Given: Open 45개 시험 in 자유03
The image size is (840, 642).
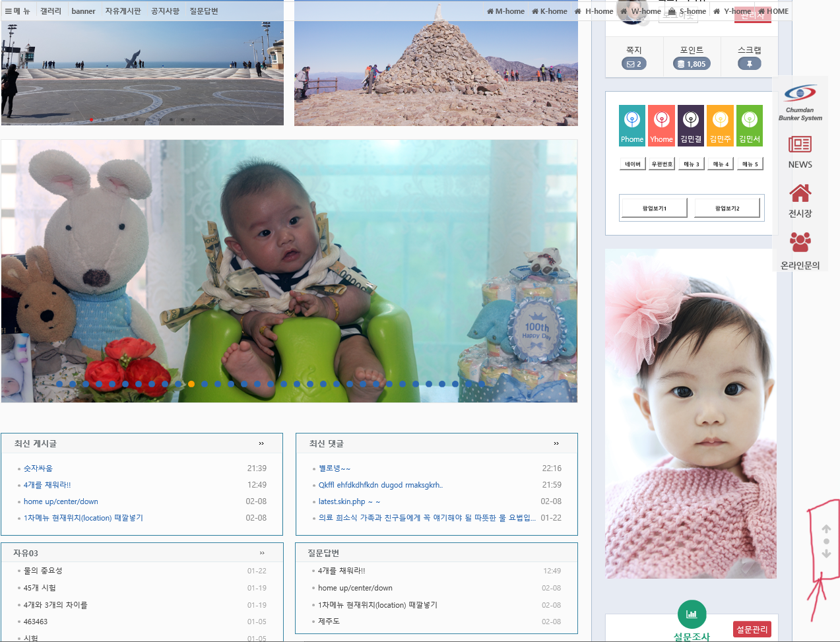Looking at the screenshot, I should coord(40,588).
